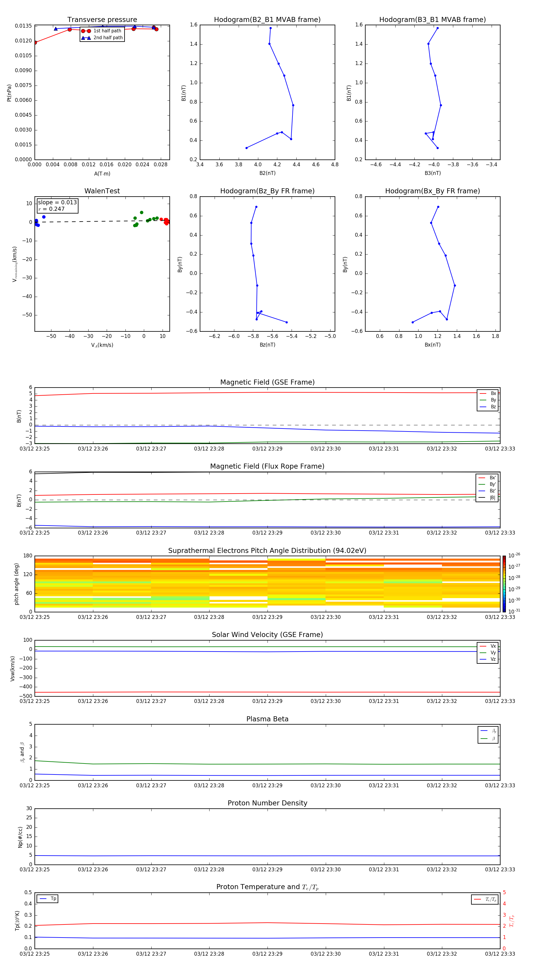Viewport: 535px width, 980px height.
Task: Click the Bz legend entry in GSE magnetic field
Action: pos(488,407)
